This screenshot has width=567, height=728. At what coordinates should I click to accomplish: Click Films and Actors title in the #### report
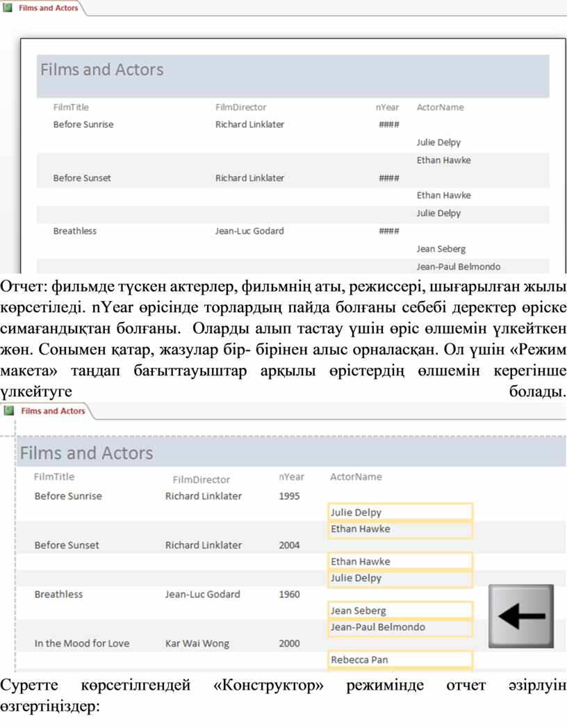(102, 70)
